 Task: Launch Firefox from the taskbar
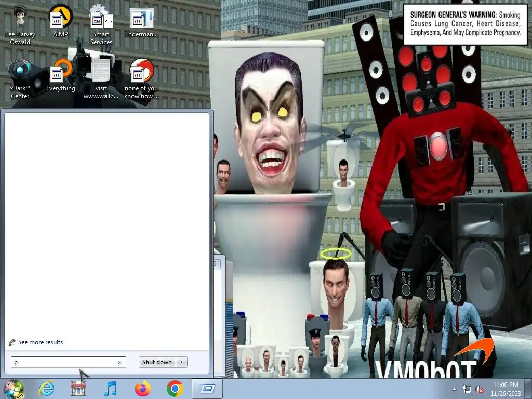[142, 389]
